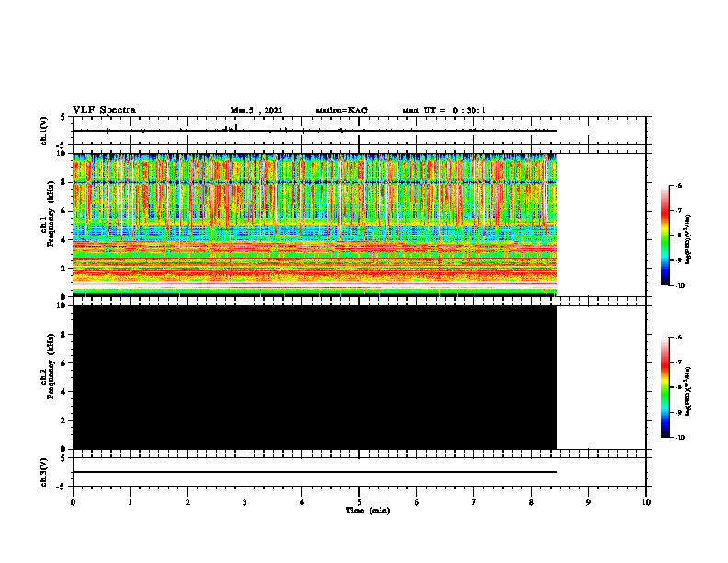Click time axis tick label "10"

tap(646, 502)
